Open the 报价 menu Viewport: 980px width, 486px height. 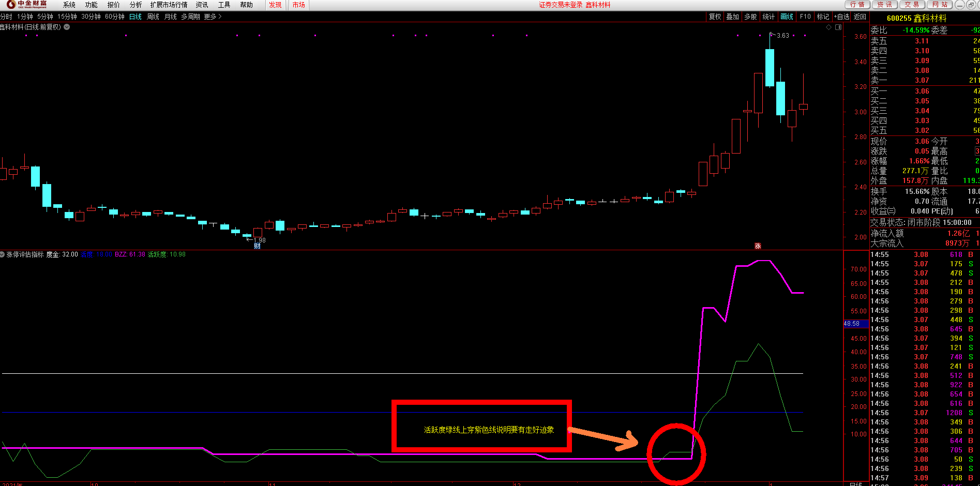[x=114, y=5]
